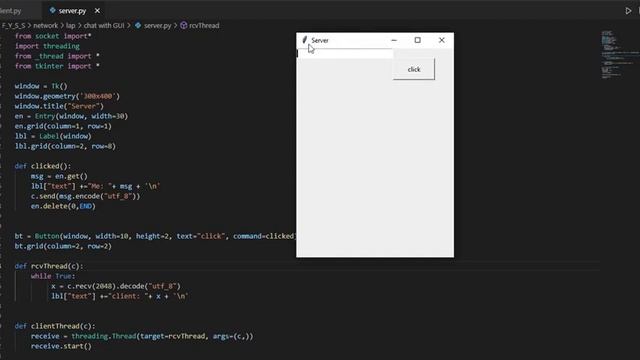Click the line "en.grid(column=1, row=1)"
640x360 pixels.
pos(63,126)
